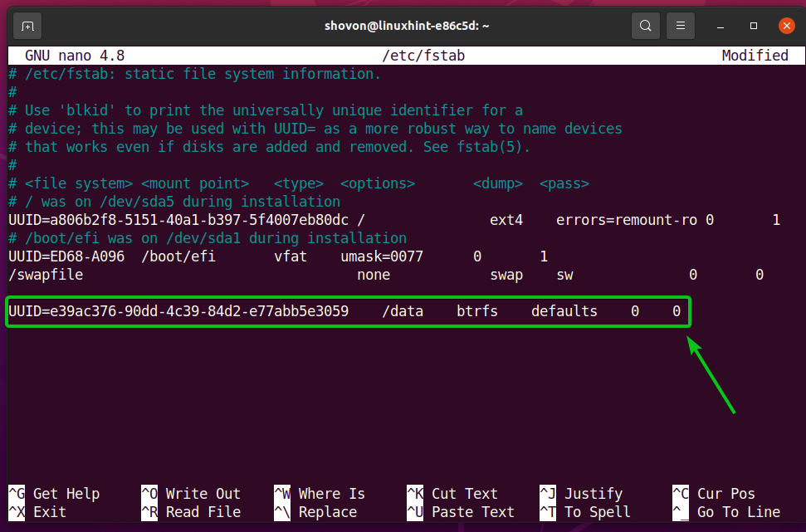This screenshot has width=806, height=532.
Task: Click the Go To Line shortcut
Action: point(726,512)
